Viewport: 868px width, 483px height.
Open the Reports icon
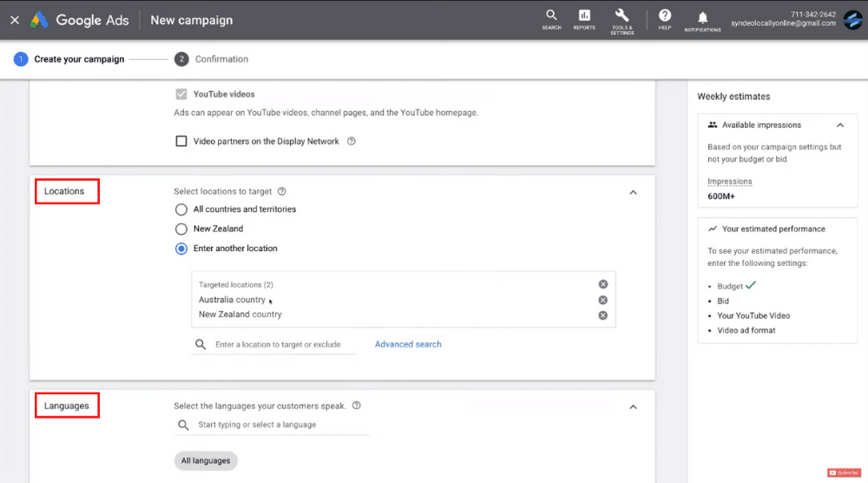pos(584,19)
